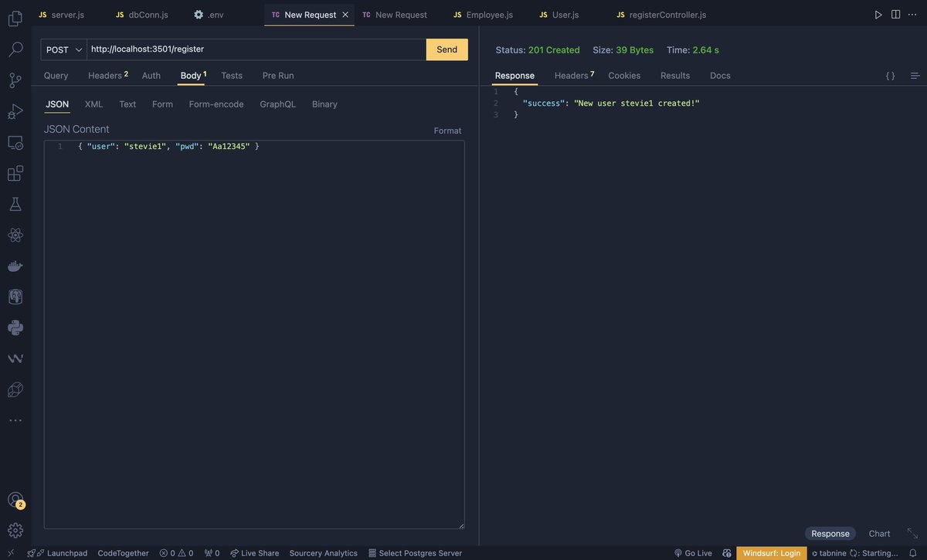
Task: Click the request URL input field
Action: (x=256, y=49)
